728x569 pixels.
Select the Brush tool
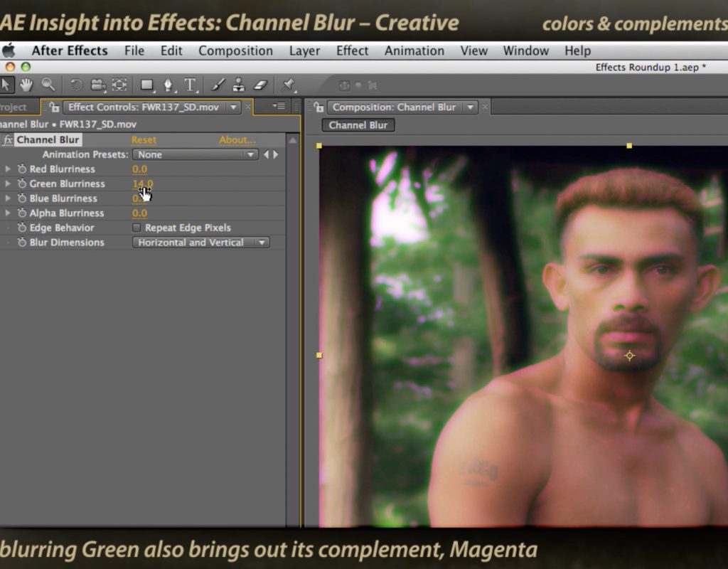click(x=218, y=85)
